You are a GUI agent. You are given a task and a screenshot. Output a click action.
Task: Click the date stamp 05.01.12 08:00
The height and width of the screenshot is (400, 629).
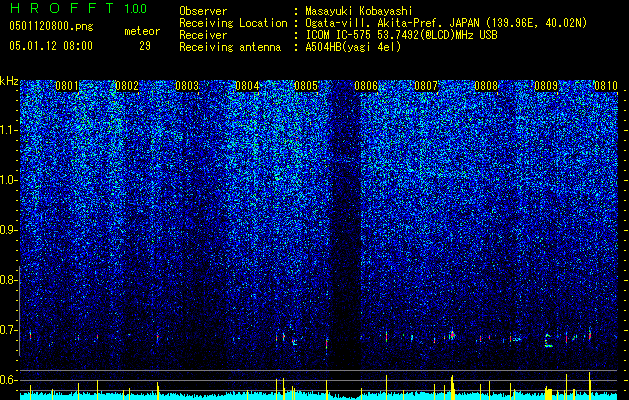(x=51, y=46)
